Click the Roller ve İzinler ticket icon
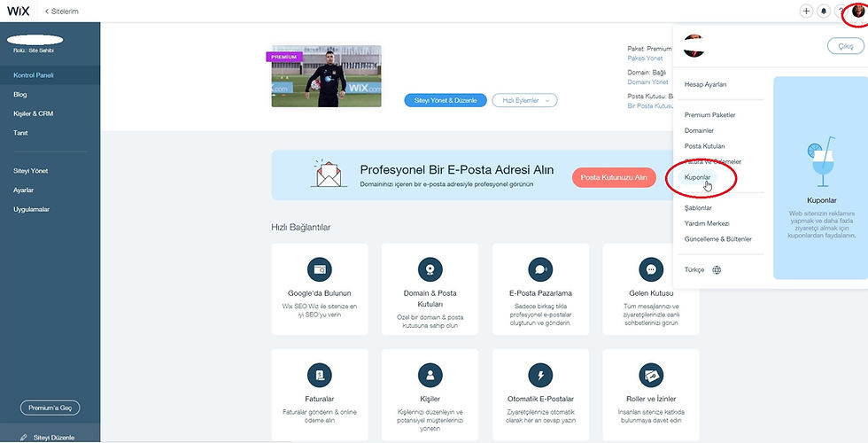The image size is (868, 443). click(x=651, y=376)
